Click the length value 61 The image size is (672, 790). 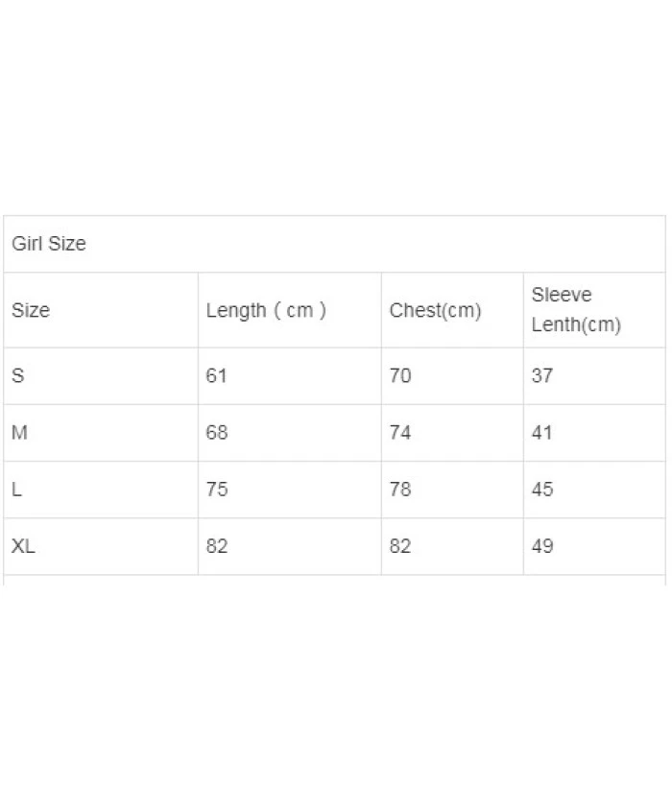217,375
